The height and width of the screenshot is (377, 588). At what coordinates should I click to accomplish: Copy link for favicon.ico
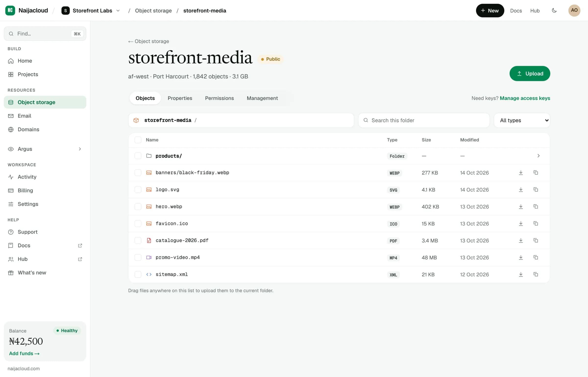pos(536,224)
